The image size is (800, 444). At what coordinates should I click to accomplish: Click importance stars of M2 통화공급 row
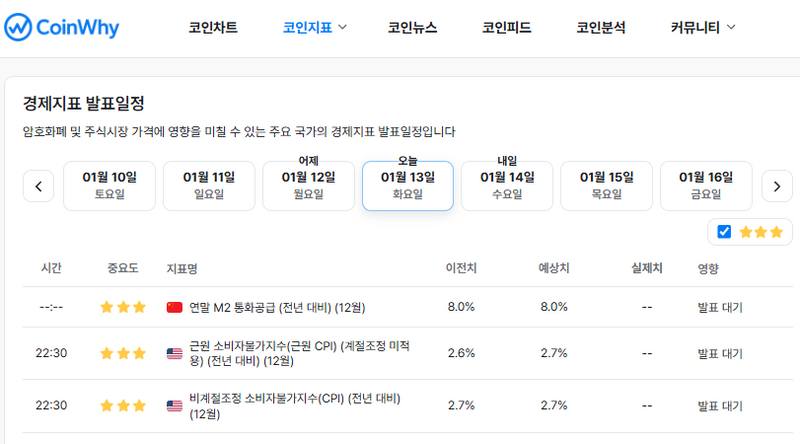[x=122, y=307]
